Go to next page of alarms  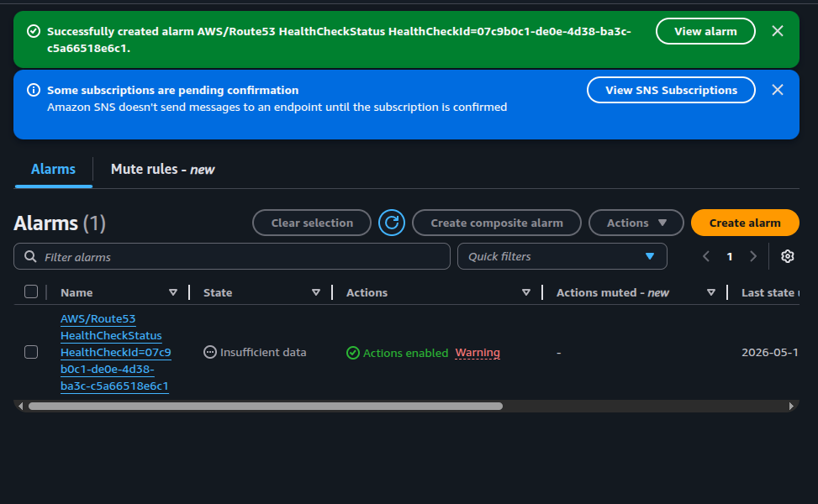tap(752, 256)
